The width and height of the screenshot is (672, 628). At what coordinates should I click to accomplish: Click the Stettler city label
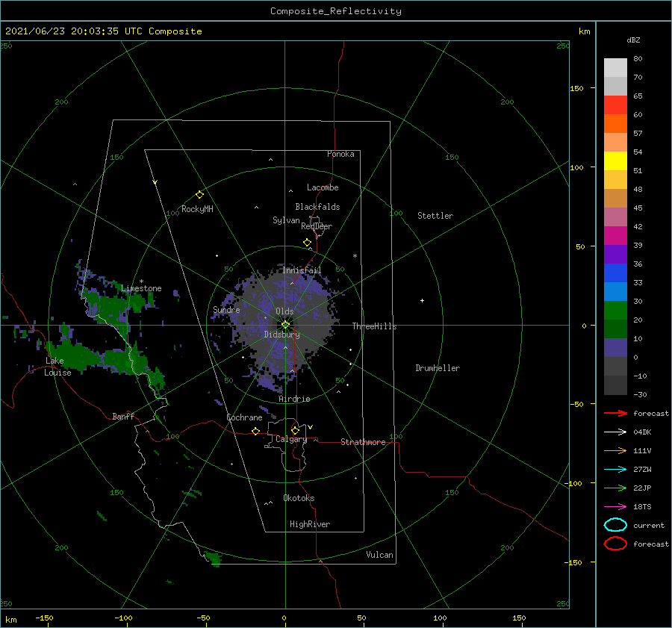click(435, 216)
